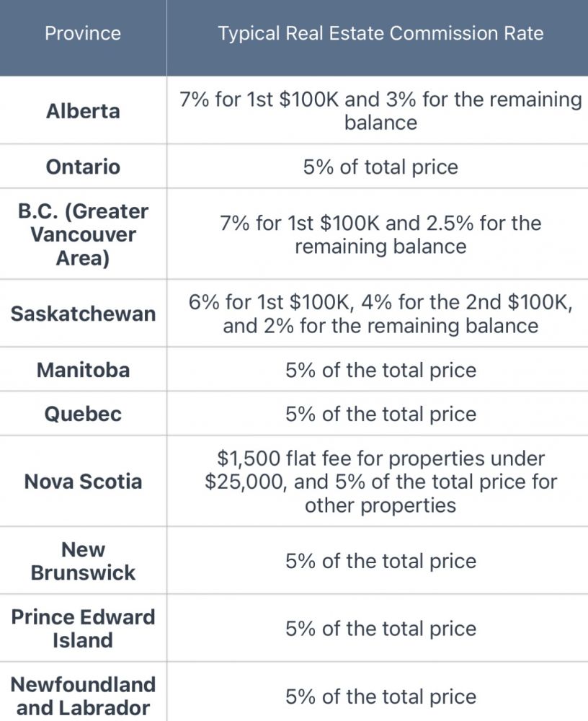
Task: Click Prince Edward Island's 5% rate cell
Action: (380, 629)
